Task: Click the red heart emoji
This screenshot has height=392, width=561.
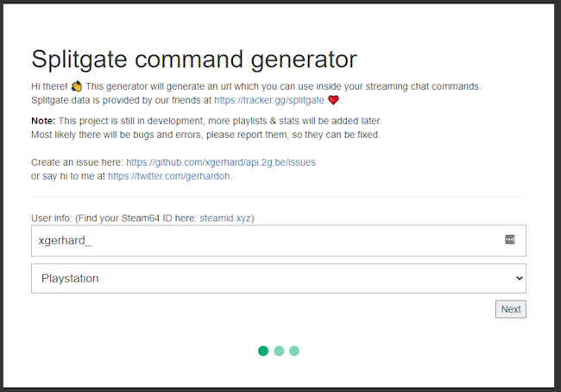Action: point(333,100)
